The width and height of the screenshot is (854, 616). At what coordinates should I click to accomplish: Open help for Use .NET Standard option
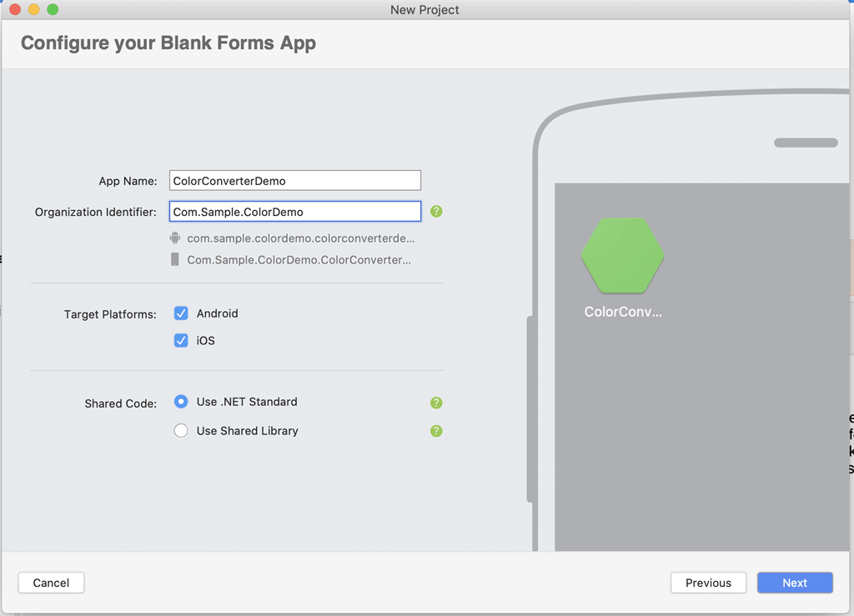[435, 402]
